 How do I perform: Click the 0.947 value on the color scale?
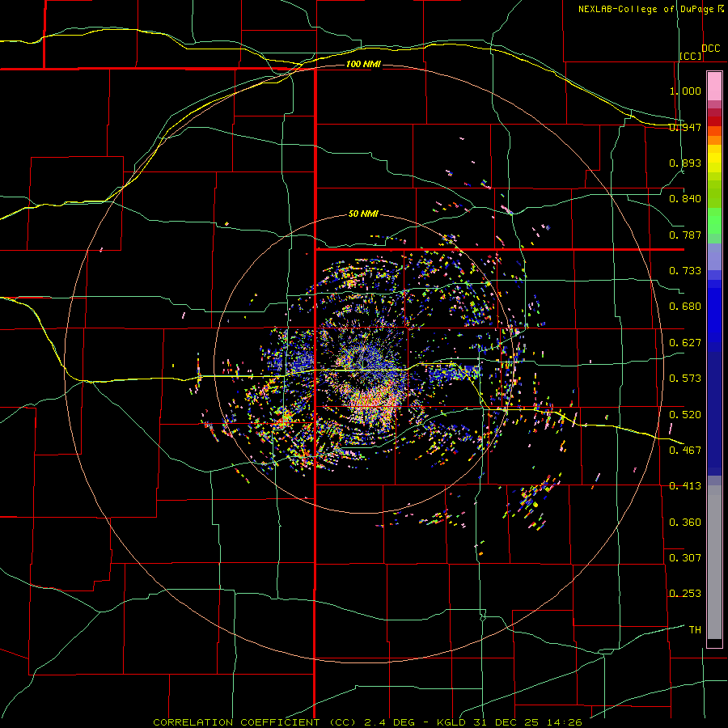pyautogui.click(x=685, y=127)
